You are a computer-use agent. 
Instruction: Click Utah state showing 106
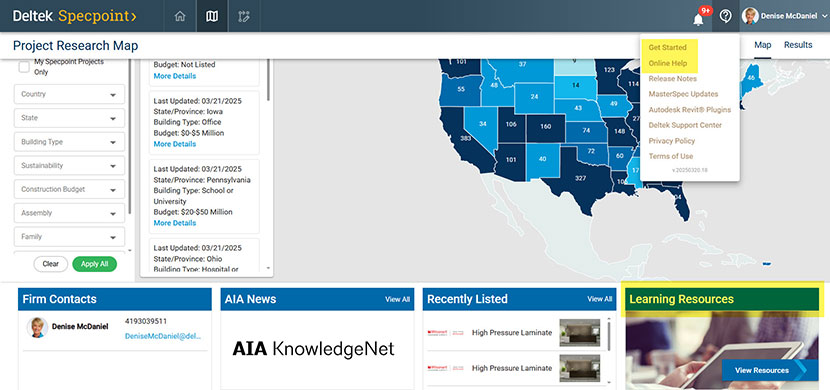(x=511, y=124)
